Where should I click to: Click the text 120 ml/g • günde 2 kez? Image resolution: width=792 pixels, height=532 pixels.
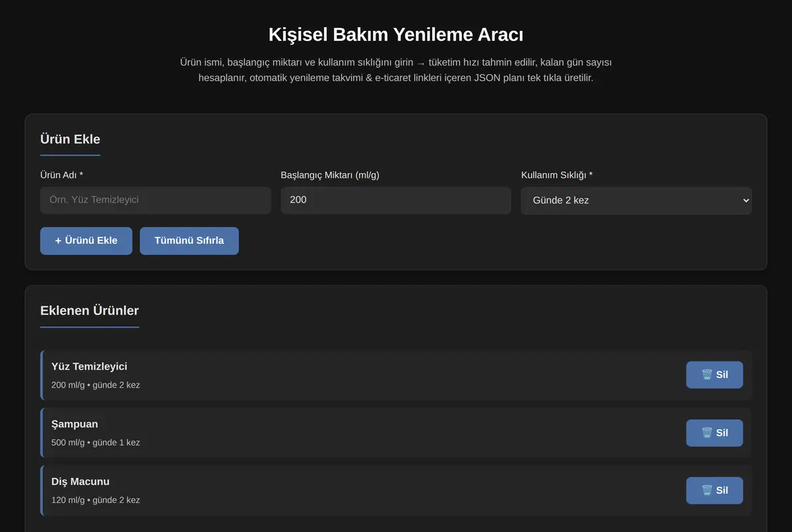point(96,500)
